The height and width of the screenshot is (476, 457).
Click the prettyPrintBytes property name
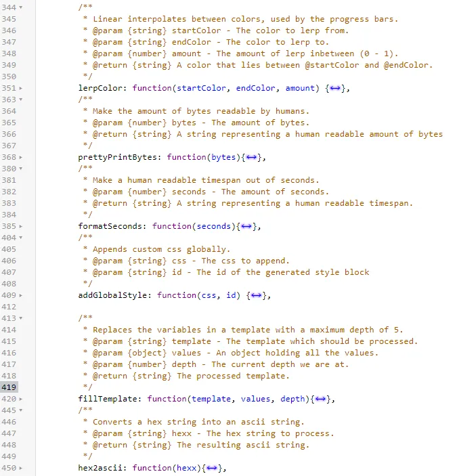point(117,157)
